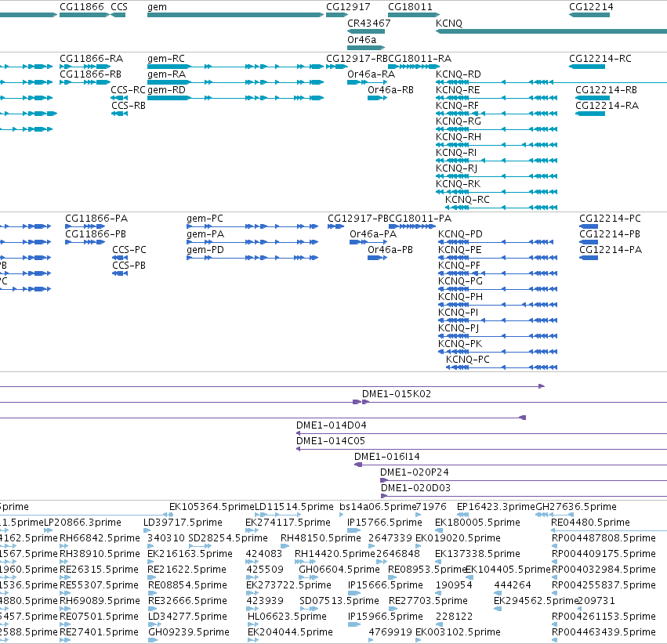Click transcript KCNQ-RE
Image resolution: width=667 pixels, height=644 pixels.
pyautogui.click(x=458, y=89)
